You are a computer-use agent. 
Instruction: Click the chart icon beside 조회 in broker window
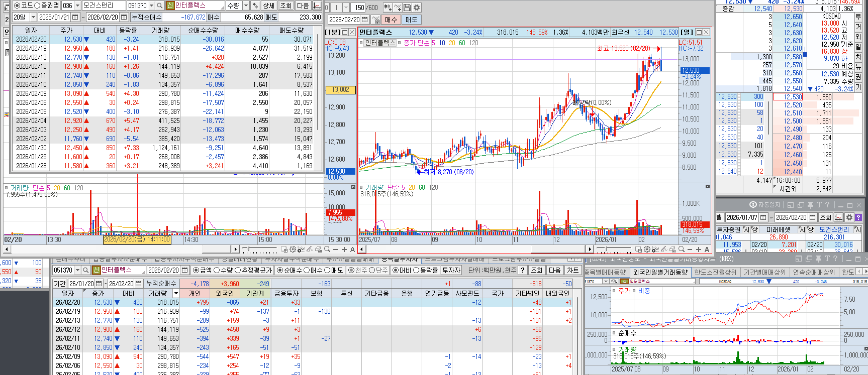[x=838, y=217]
